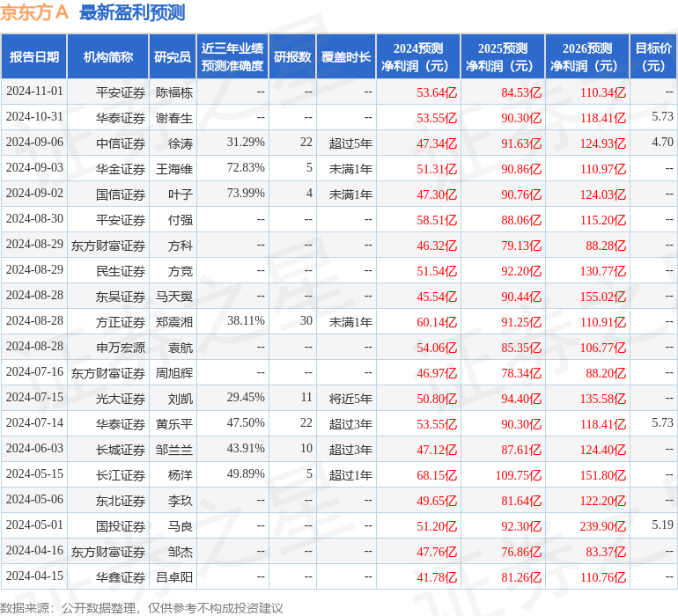Click target price 5.19
678x616 pixels.
pos(663,524)
